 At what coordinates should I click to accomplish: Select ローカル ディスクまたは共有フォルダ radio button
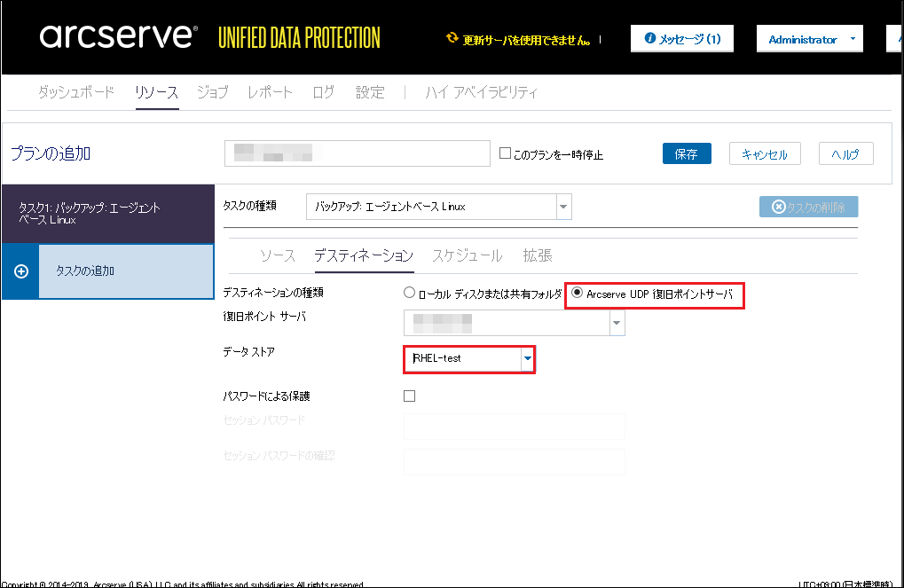[x=409, y=293]
